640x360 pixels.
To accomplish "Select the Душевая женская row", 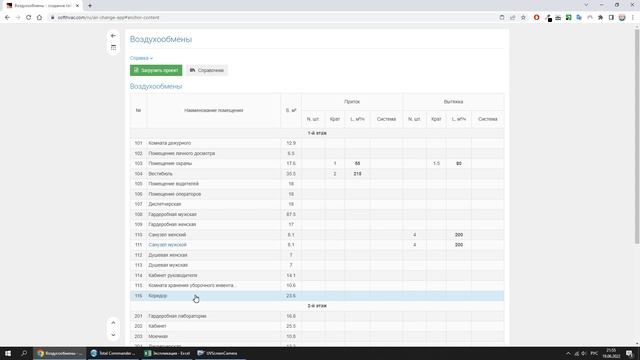I will [317, 255].
